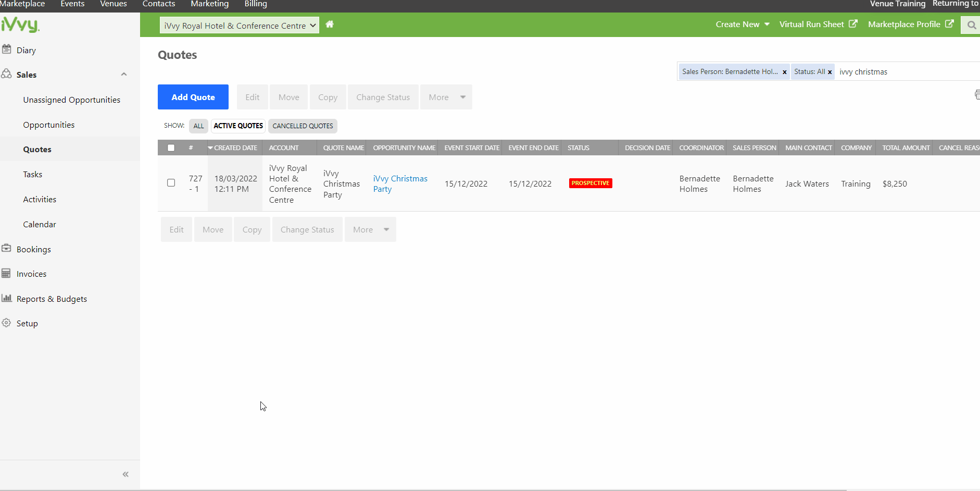Click the print icon beside the toolbar
This screenshot has width=980, height=491.
click(977, 95)
